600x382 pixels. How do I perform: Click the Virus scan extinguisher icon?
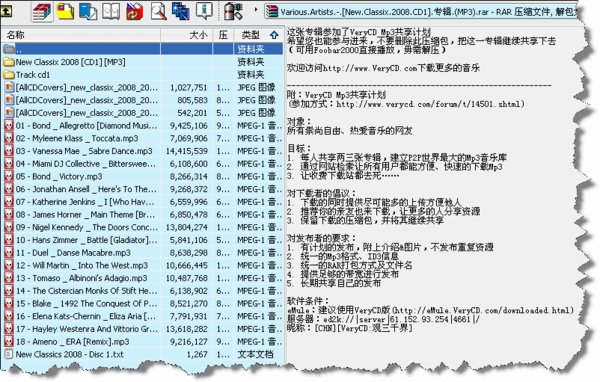233,11
